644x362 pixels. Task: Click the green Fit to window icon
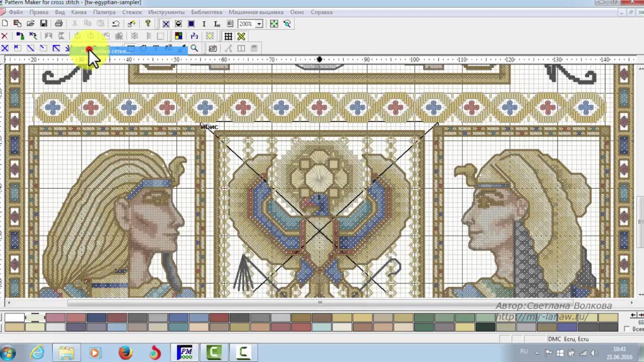(x=274, y=24)
